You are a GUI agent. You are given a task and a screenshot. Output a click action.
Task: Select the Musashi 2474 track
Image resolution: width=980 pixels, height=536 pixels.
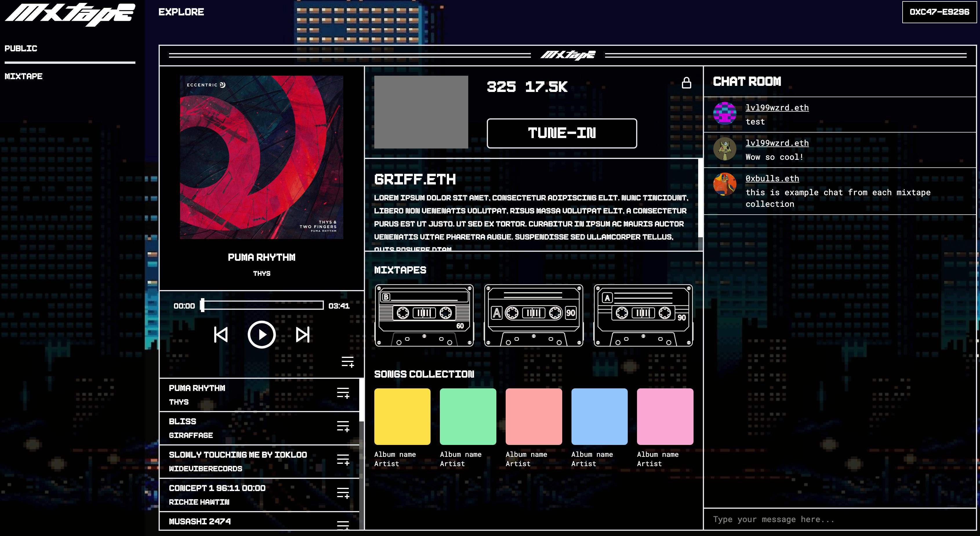pos(259,521)
